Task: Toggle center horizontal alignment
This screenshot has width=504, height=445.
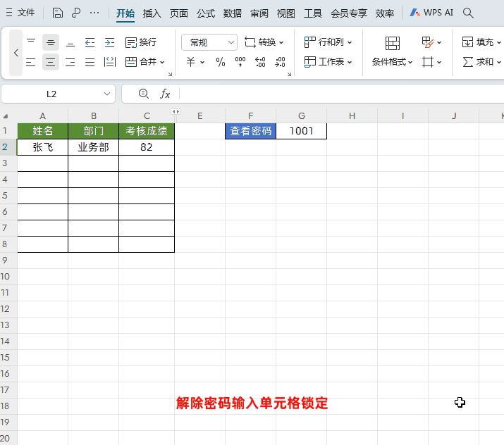Action: click(x=50, y=62)
